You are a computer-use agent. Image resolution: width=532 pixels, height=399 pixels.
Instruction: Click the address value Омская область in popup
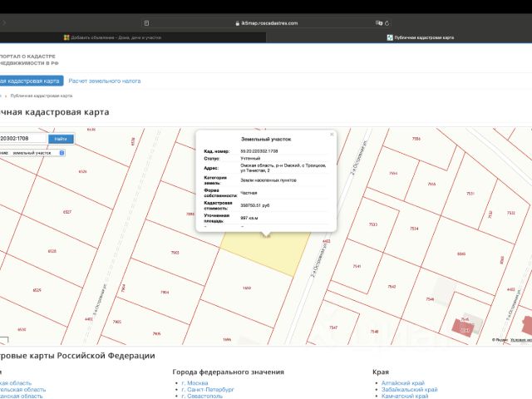(283, 168)
